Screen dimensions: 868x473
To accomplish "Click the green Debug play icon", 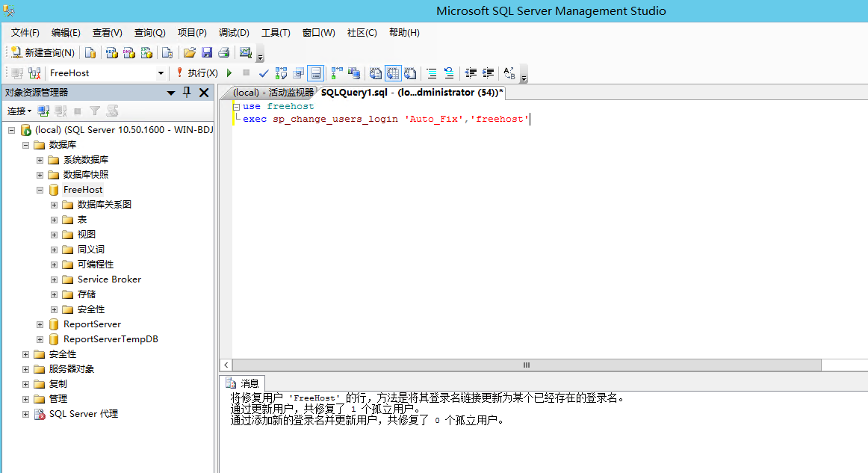I will pos(229,73).
